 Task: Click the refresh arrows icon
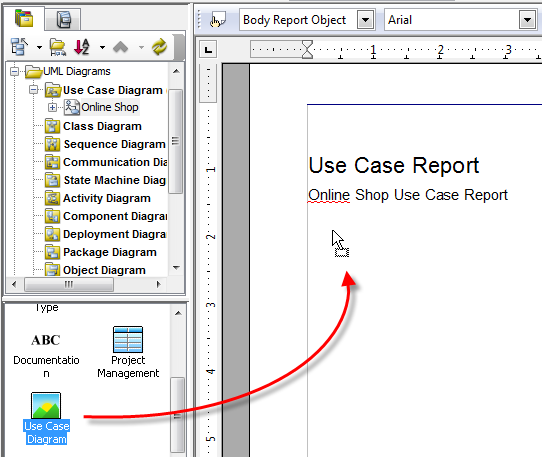point(159,47)
